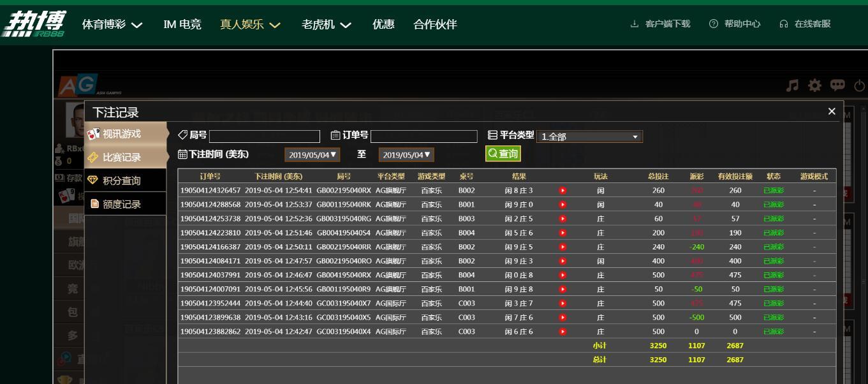Switch to 积分查询 tab
The image size is (868, 384).
click(122, 181)
